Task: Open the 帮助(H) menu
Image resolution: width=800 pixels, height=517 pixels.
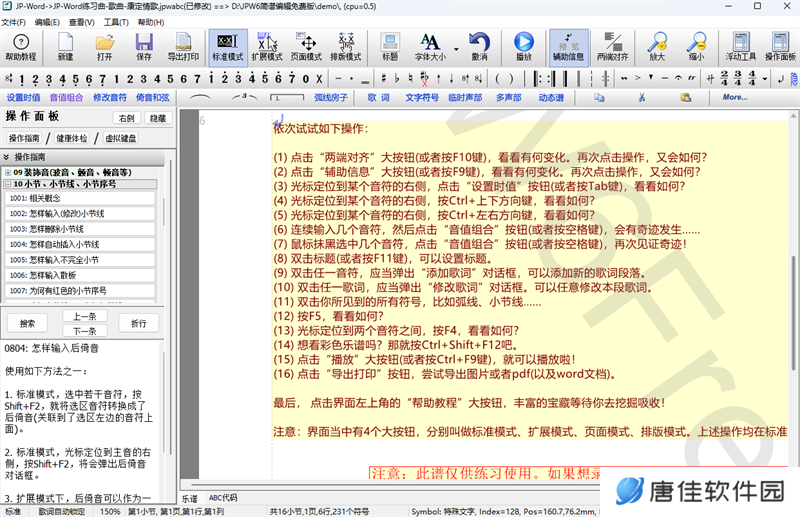Action: tap(151, 22)
